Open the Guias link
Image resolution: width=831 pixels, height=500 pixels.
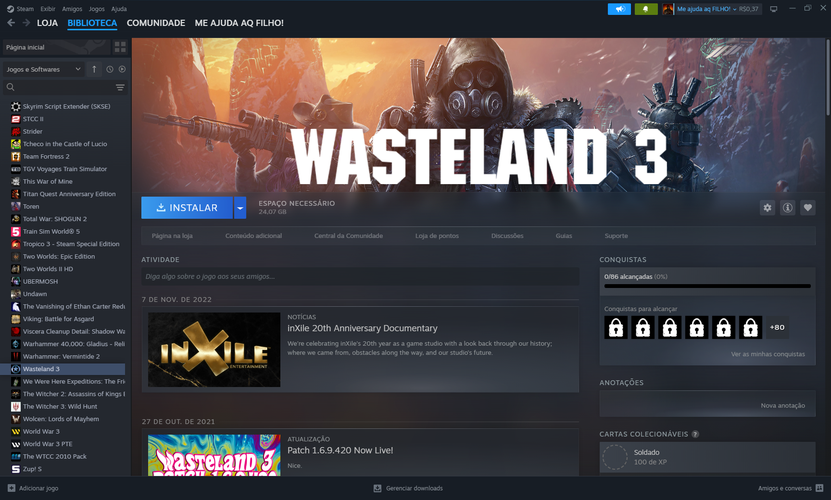564,236
